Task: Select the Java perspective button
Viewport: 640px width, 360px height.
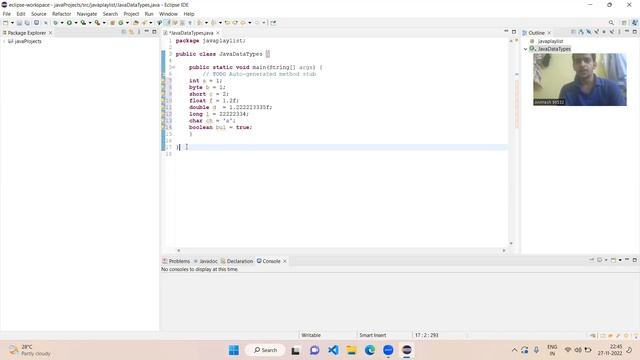Action: [635, 23]
